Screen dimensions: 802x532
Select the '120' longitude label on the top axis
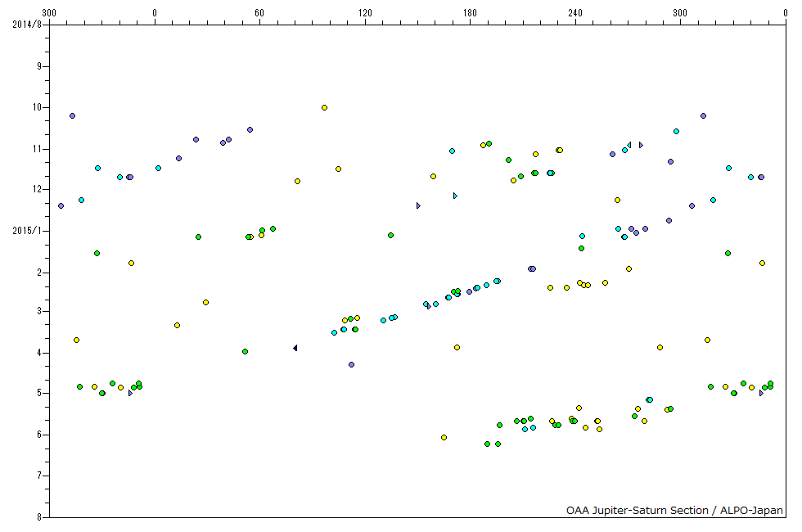coord(365,13)
